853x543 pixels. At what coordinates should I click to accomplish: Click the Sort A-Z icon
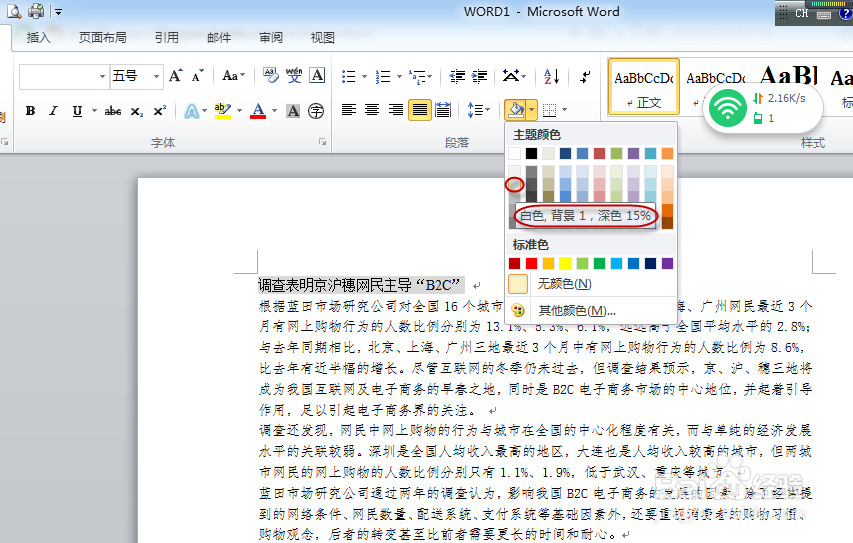pyautogui.click(x=552, y=76)
